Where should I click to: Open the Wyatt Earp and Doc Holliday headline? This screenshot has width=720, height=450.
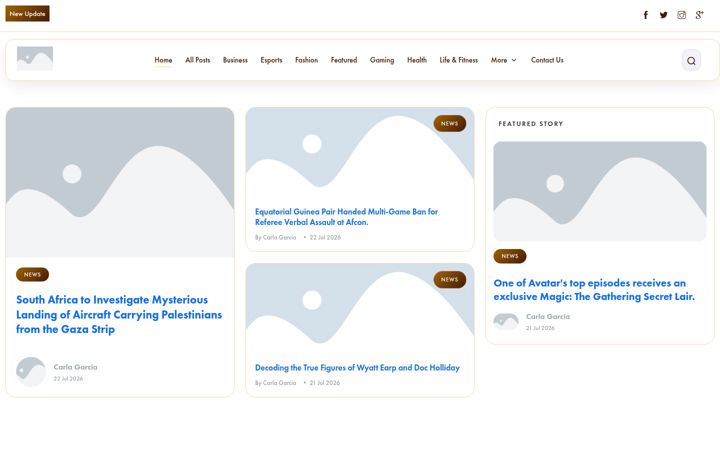point(357,368)
